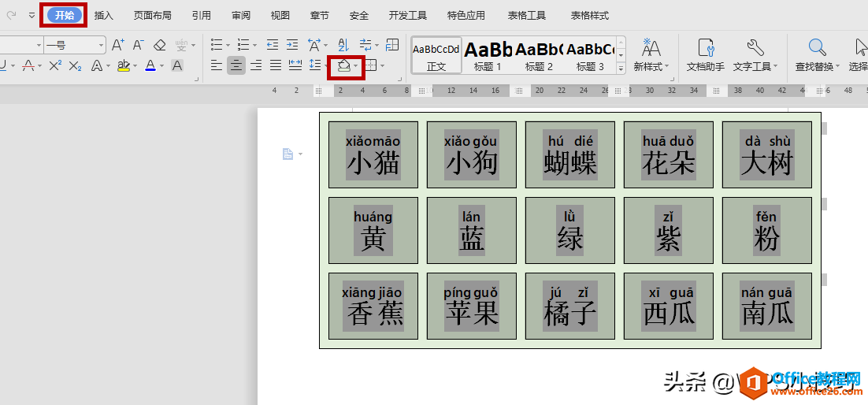
Task: Click the shading fill bucket icon
Action: click(343, 66)
